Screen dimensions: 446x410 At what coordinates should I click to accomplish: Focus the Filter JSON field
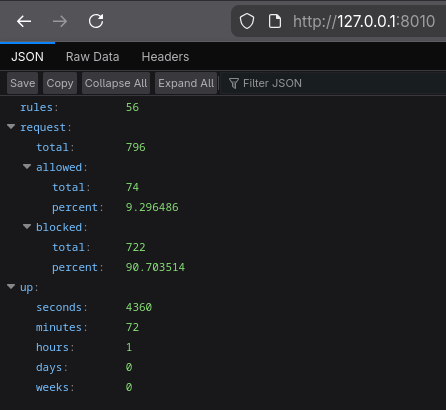(x=333, y=83)
